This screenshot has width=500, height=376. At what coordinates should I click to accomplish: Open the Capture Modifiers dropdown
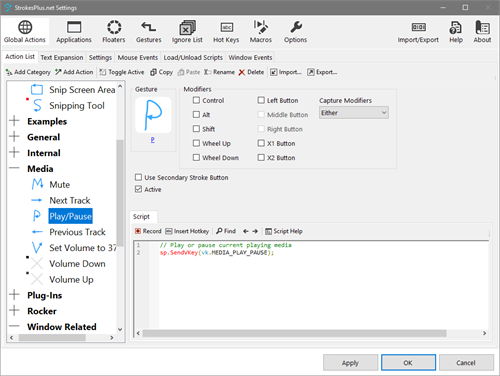tap(354, 113)
